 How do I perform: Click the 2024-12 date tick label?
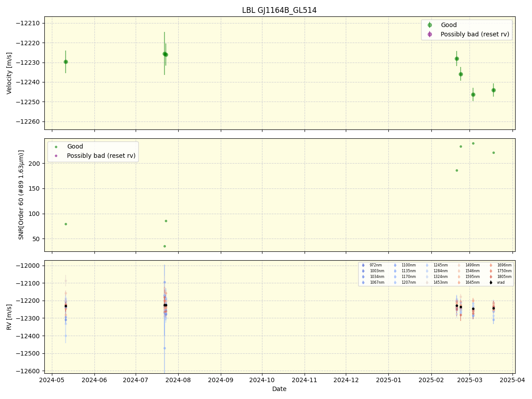tap(346, 379)
